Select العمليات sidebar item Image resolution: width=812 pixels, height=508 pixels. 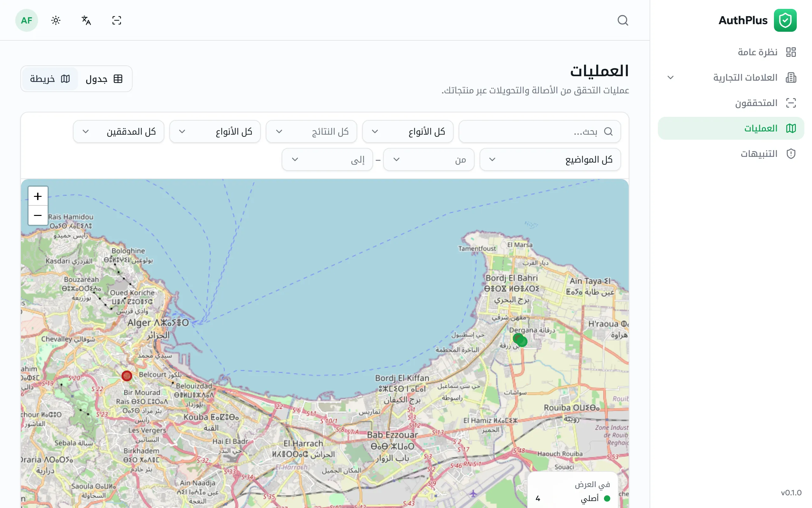pyautogui.click(x=731, y=128)
